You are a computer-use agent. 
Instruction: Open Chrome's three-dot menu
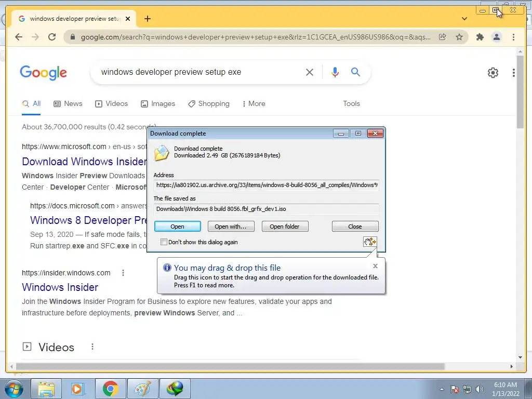click(x=513, y=37)
